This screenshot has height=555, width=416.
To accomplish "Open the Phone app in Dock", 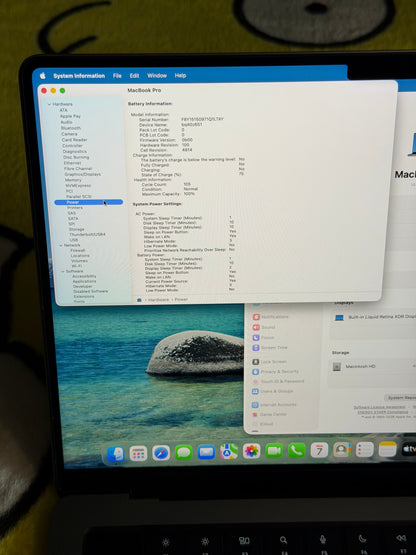I will 297,451.
